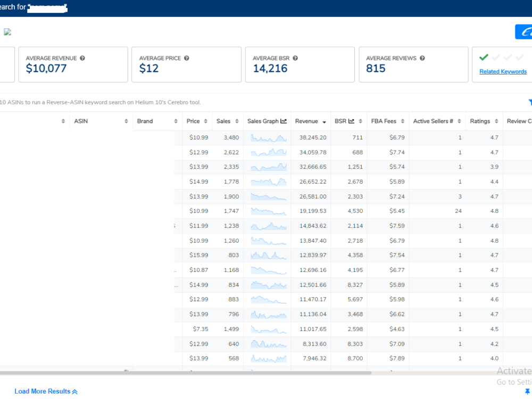Open the Average Price help icon
Viewport: 532px width, 399px height.
[x=187, y=58]
